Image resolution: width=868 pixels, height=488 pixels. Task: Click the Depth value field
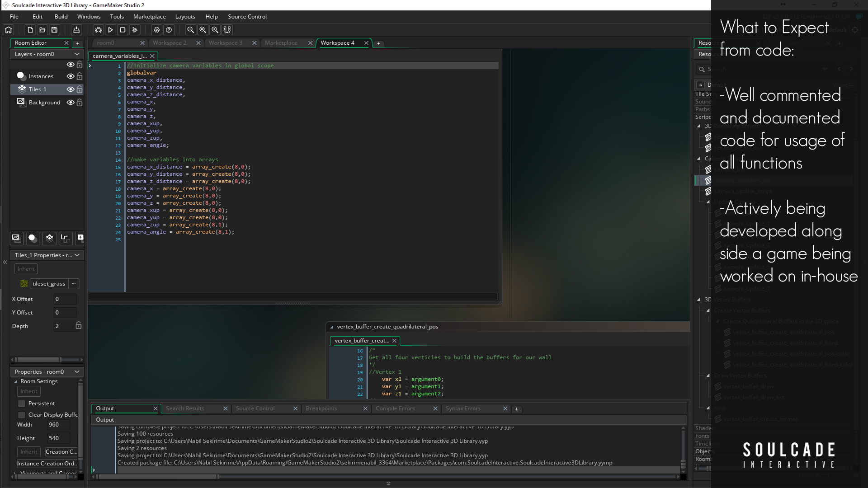point(64,326)
